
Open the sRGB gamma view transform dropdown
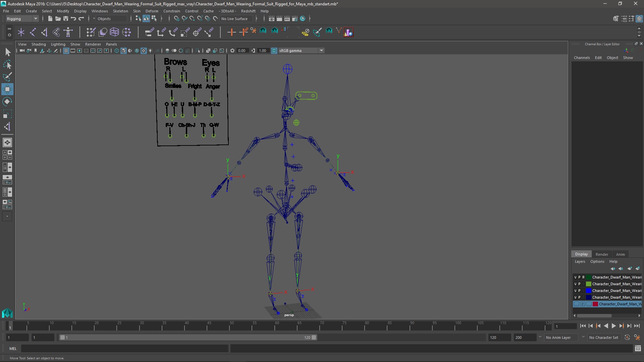pyautogui.click(x=301, y=51)
